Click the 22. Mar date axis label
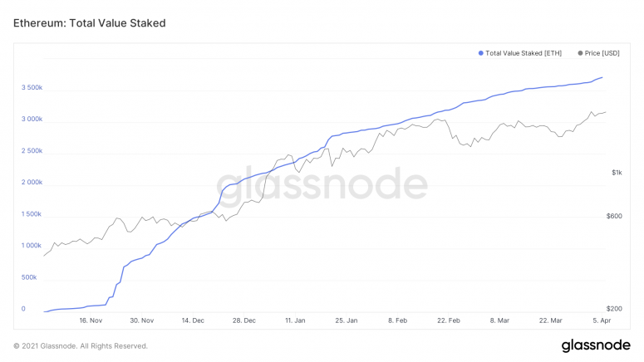Screen dimensions: 644x362 [551, 320]
